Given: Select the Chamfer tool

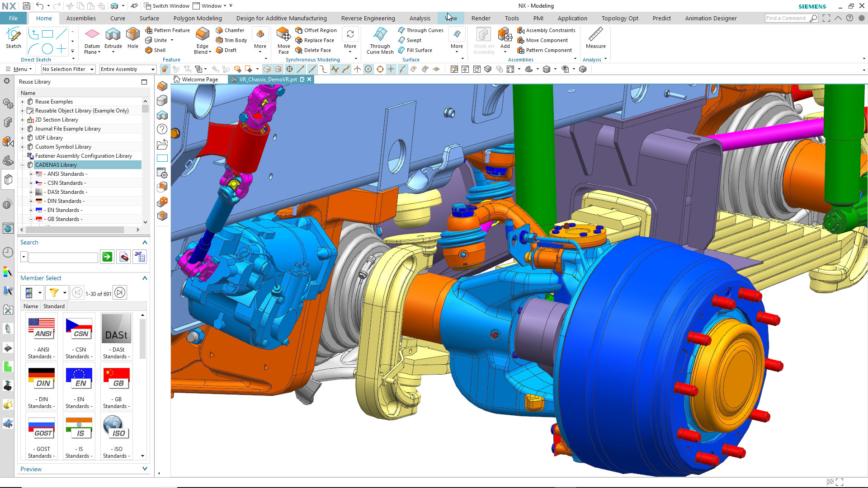Looking at the screenshot, I should [230, 30].
